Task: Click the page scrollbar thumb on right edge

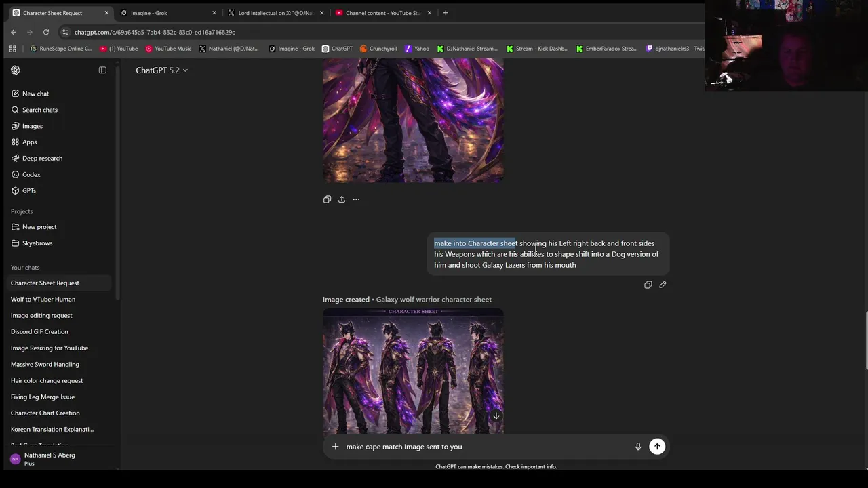Action: pos(865,341)
